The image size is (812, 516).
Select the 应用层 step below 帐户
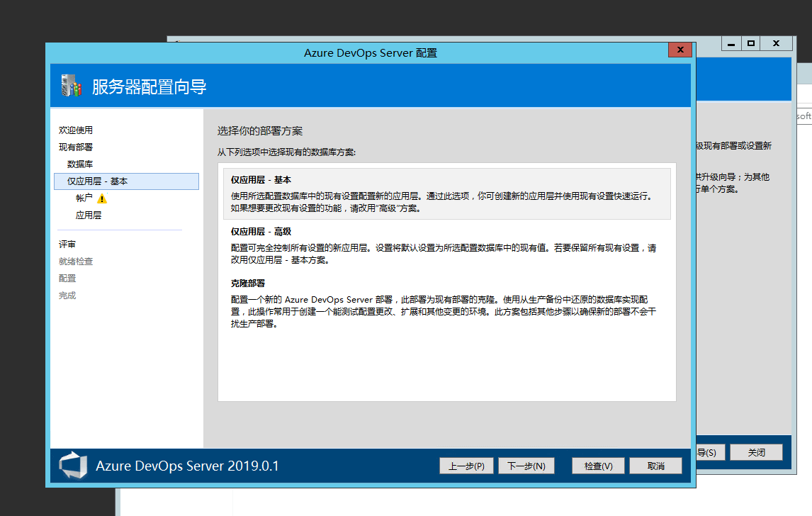point(89,215)
